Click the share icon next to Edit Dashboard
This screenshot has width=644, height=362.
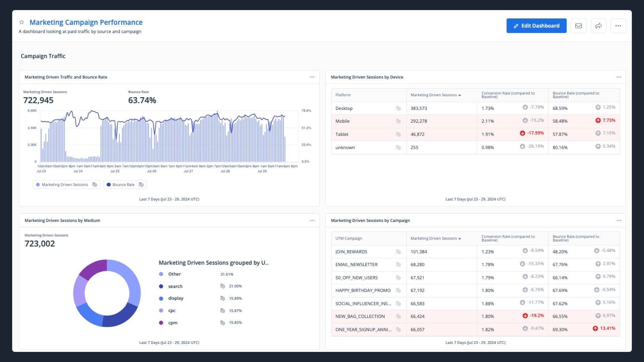pyautogui.click(x=598, y=25)
